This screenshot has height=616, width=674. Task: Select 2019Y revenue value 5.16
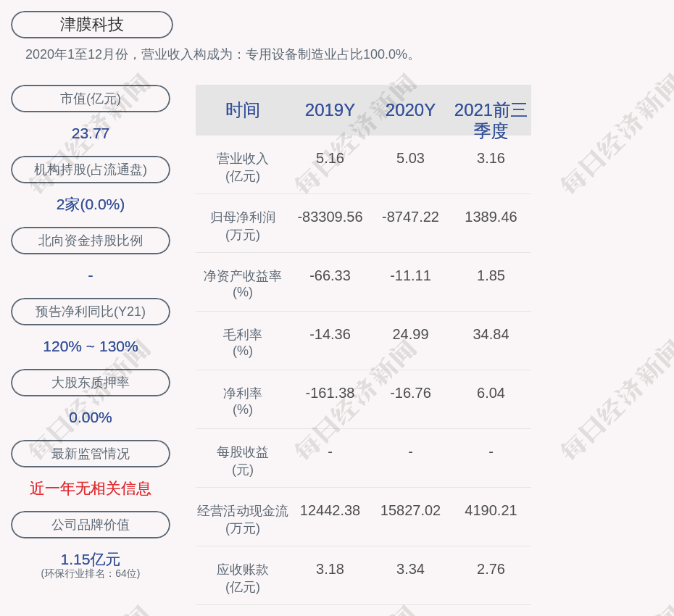[x=330, y=158]
